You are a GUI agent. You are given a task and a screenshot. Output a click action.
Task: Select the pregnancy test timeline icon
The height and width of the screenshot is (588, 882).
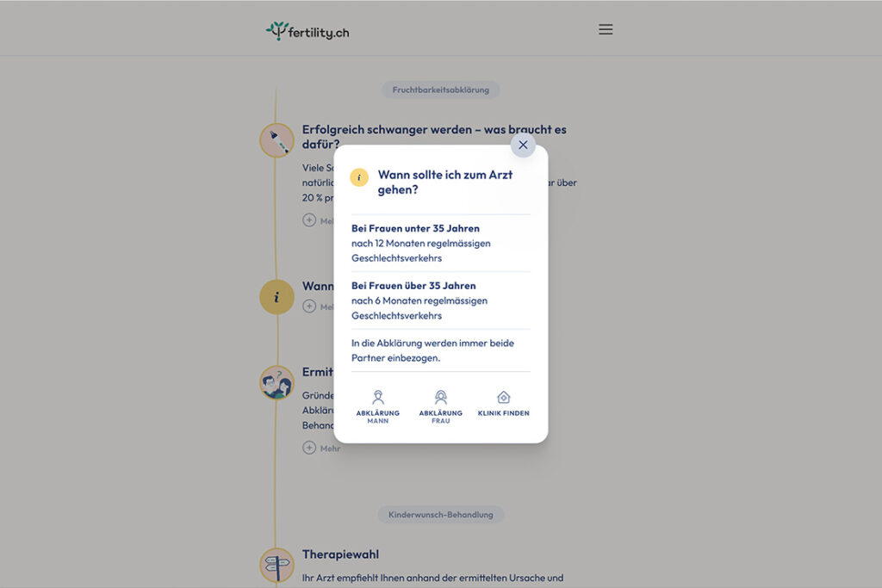276,140
